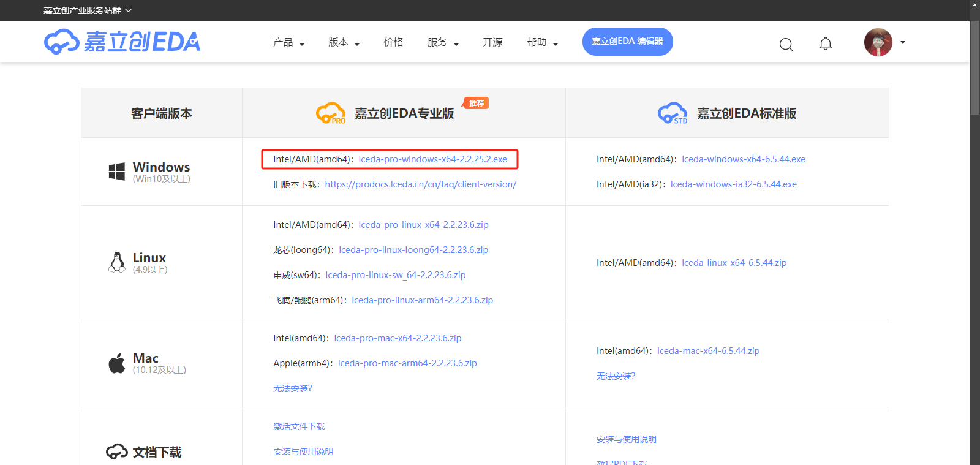980x465 pixels.
Task: Download lceda-windows-x64-6.5.44.exe
Action: coord(744,159)
